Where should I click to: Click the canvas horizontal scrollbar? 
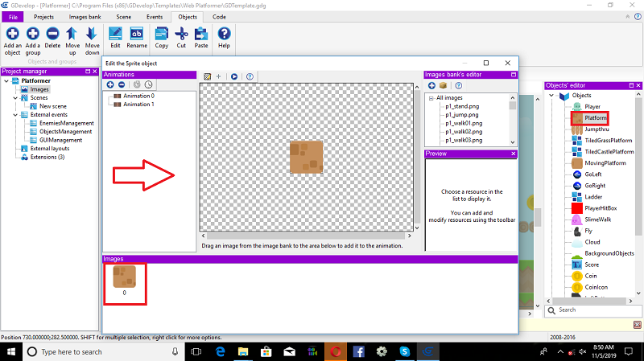(306, 236)
